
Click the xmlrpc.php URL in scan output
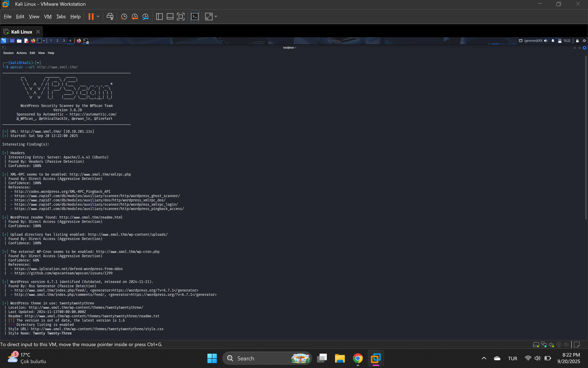pyautogui.click(x=100, y=175)
